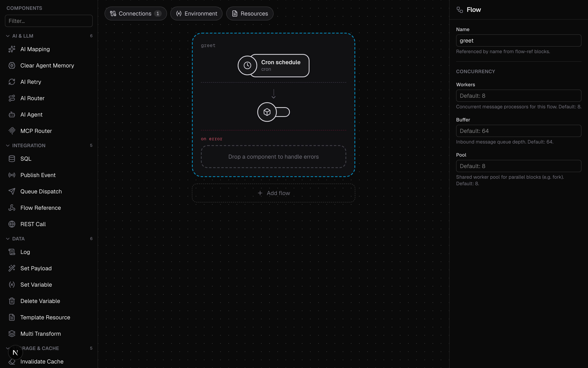Click the Queue Dispatch paper-plane icon
Image resolution: width=588 pixels, height=368 pixels.
12,191
